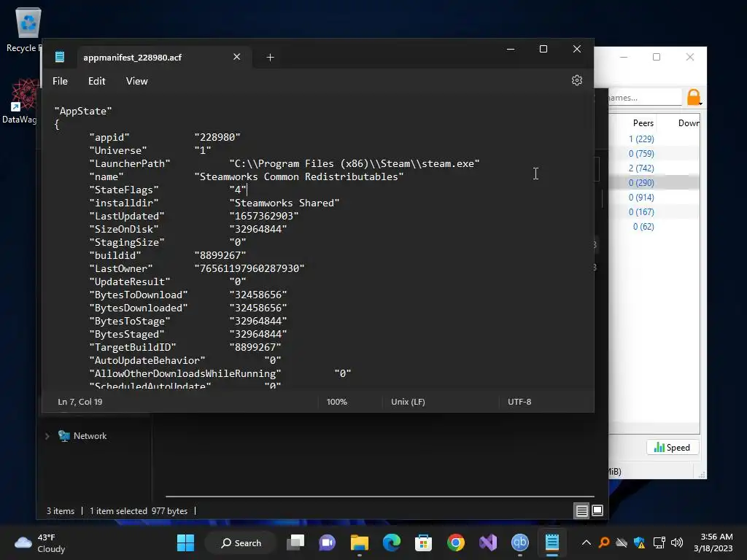This screenshot has height=560, width=747.
Task: Open the Chat app on the taskbar
Action: 328,542
